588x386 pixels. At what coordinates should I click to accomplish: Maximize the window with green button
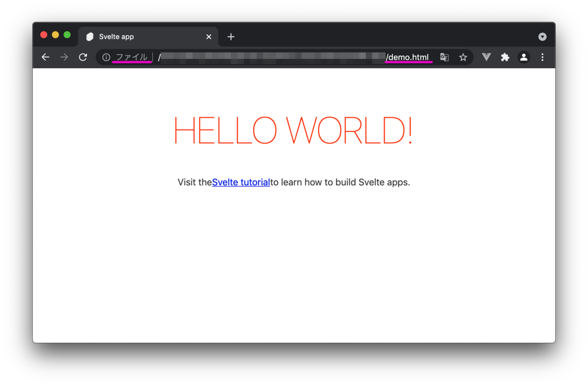tap(67, 35)
